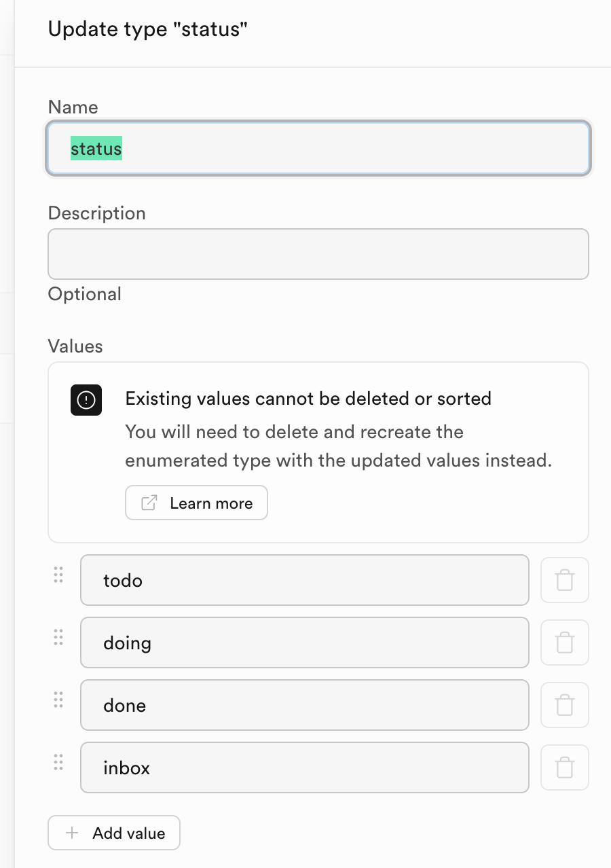This screenshot has height=868, width=611.
Task: Select the empty Description input field
Action: pyautogui.click(x=318, y=254)
